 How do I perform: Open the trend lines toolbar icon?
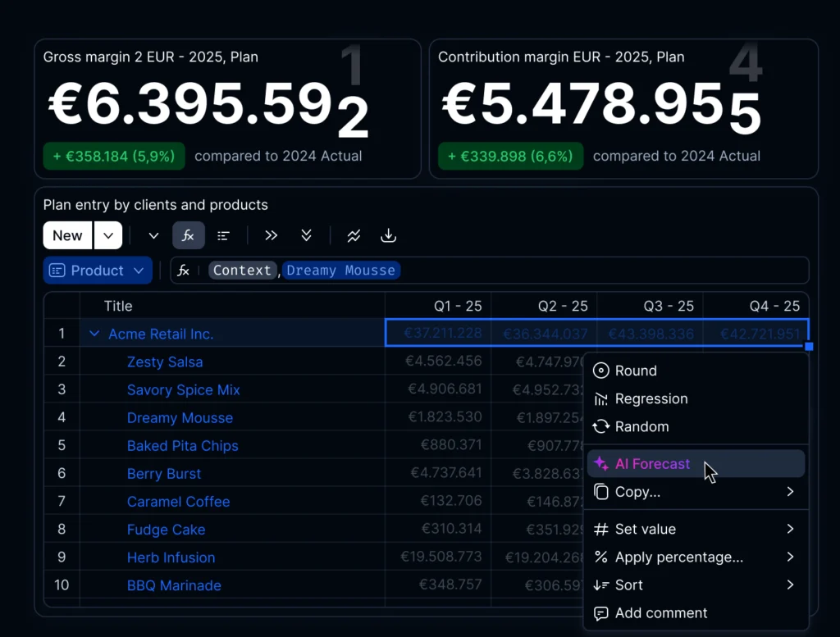coord(353,235)
